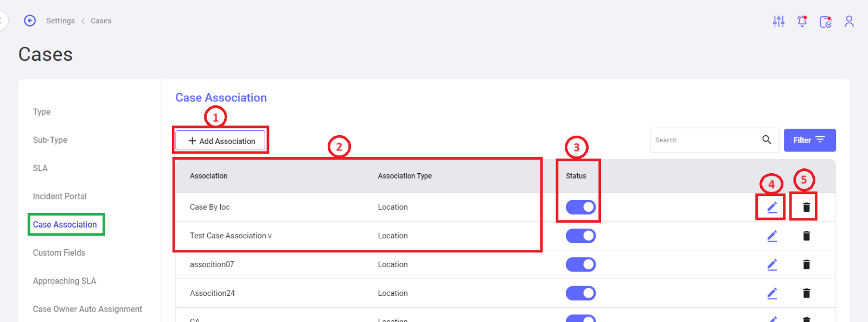Click Location cell in Test Case Association v row
The width and height of the screenshot is (868, 322).
[x=393, y=236]
